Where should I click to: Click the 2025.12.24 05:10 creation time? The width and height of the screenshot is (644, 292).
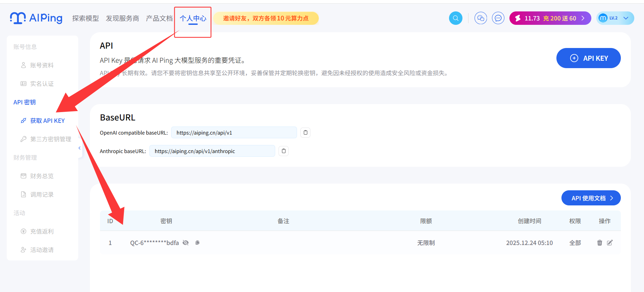[529, 243]
